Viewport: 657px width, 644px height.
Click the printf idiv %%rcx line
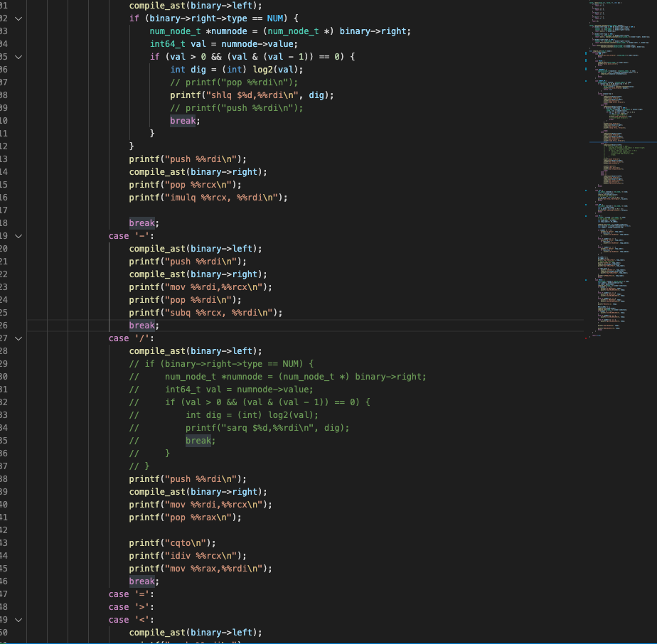(187, 556)
